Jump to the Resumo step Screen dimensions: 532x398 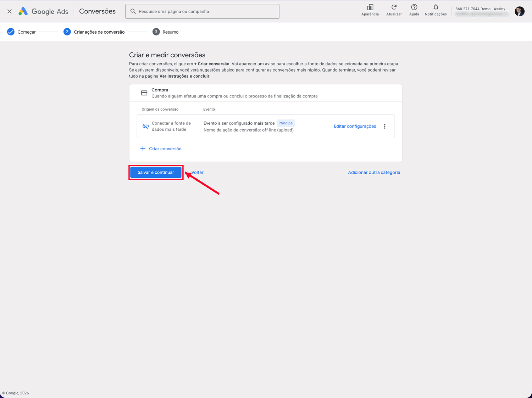pyautogui.click(x=166, y=32)
